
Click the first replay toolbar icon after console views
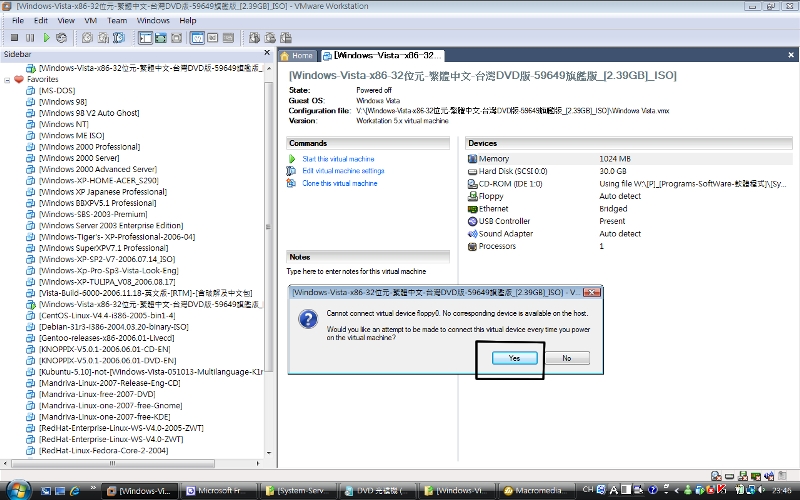coord(254,38)
